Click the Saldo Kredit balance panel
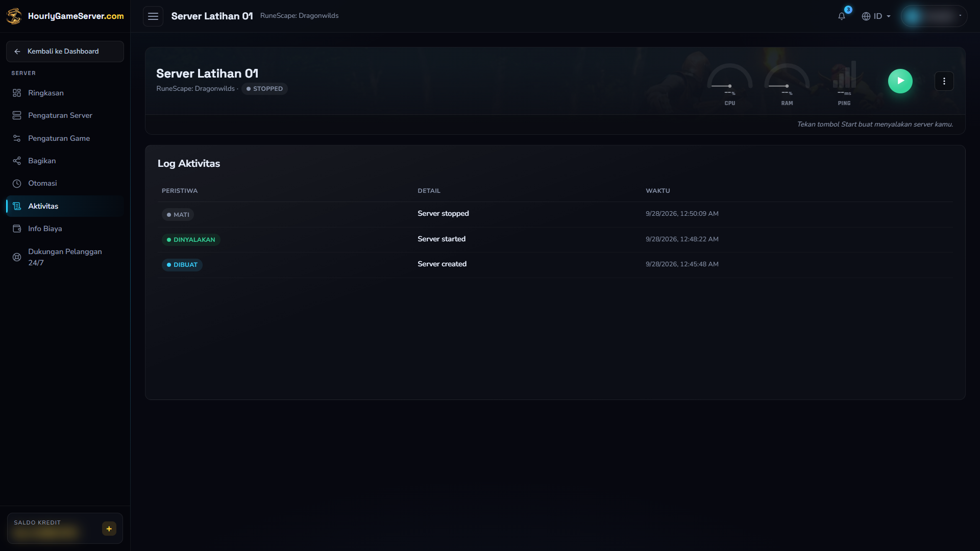Image resolution: width=980 pixels, height=551 pixels. coord(65,528)
